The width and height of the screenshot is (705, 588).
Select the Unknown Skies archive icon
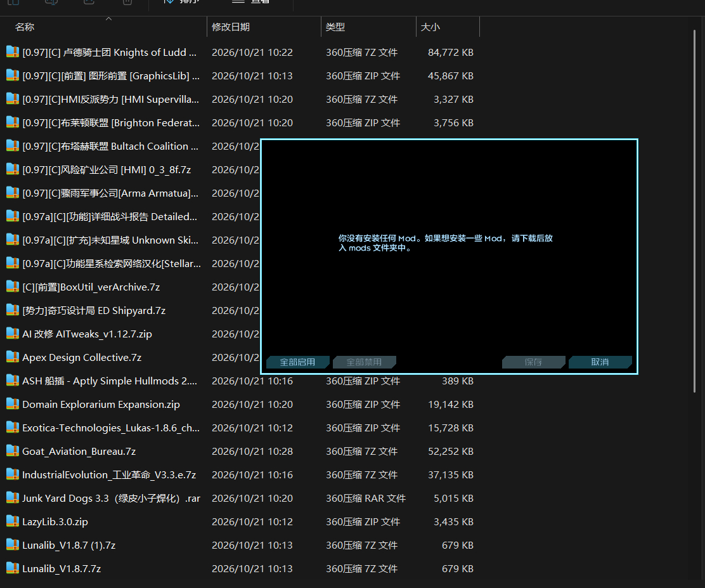click(13, 240)
